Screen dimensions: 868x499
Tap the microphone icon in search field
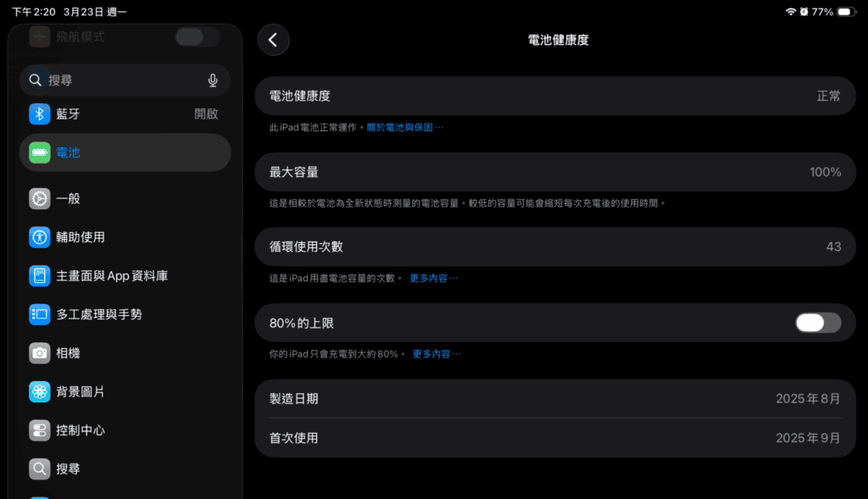[213, 80]
